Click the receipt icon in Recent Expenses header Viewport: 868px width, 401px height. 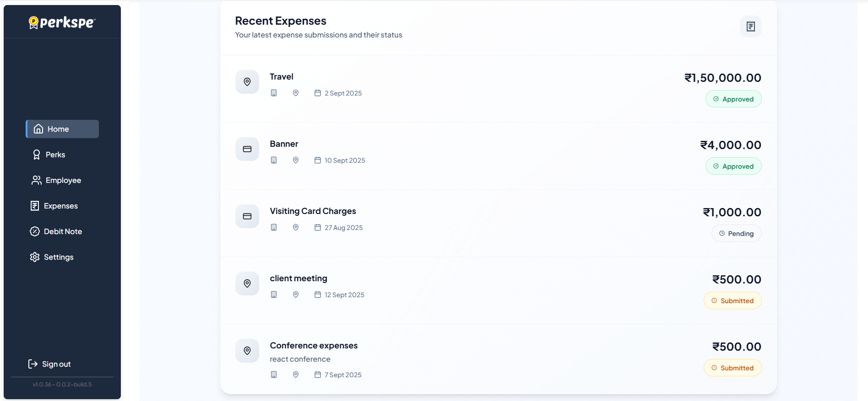point(750,27)
